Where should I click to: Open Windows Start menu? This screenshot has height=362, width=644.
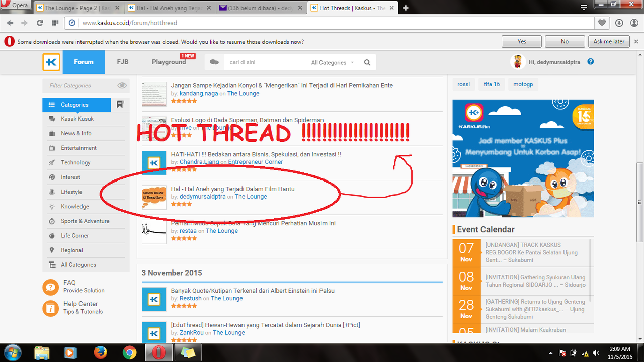click(12, 352)
